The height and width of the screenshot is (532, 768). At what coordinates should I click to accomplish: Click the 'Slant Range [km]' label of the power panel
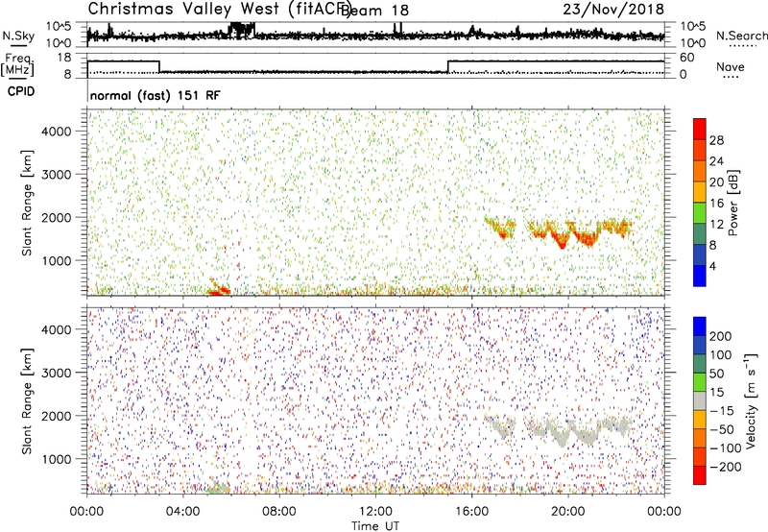point(27,203)
